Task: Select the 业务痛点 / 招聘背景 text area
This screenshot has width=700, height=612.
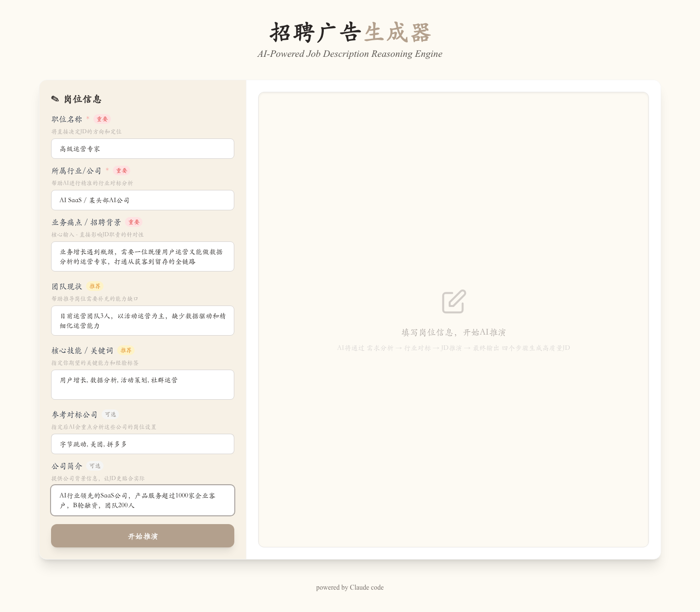Action: (x=142, y=256)
